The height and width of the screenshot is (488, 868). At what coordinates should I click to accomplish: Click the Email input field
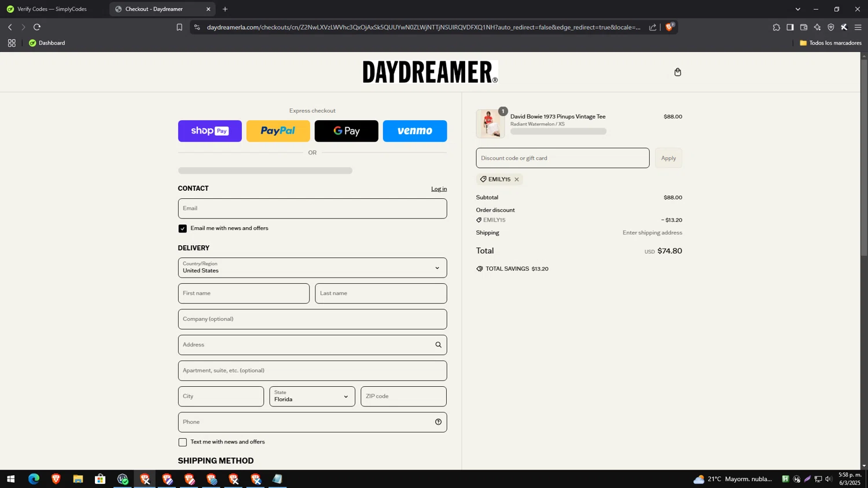tap(312, 209)
